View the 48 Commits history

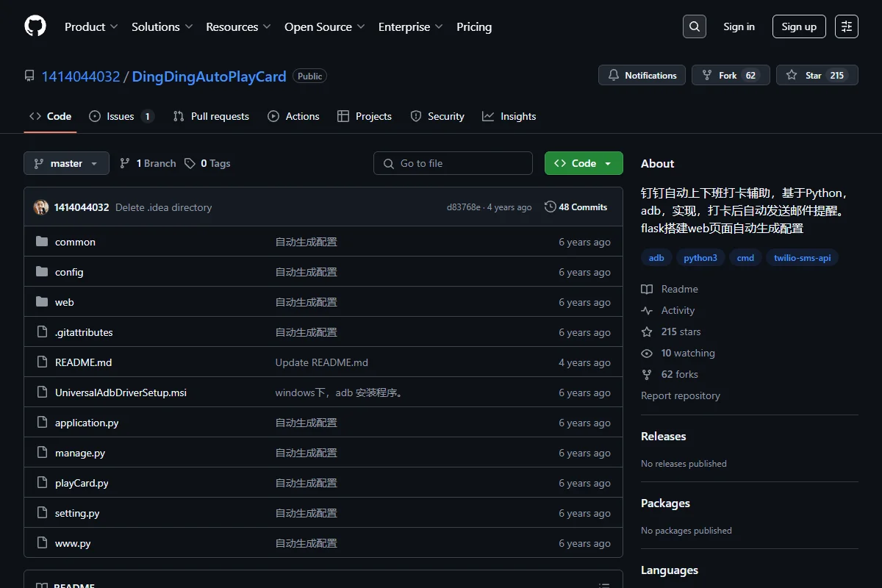[576, 207]
